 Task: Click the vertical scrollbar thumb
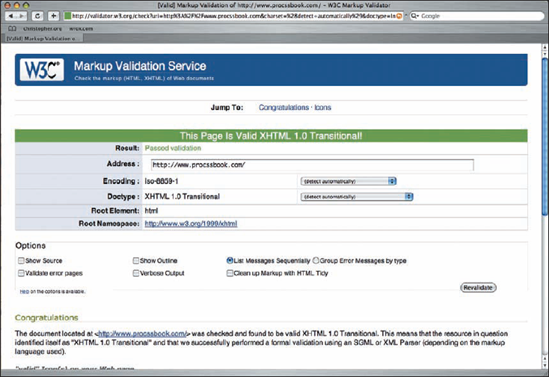click(544, 137)
